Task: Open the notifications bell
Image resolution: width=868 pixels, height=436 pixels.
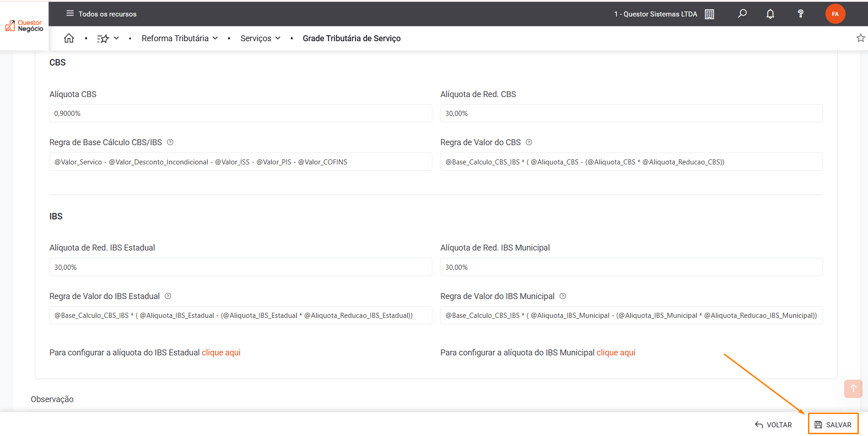Action: (x=770, y=14)
